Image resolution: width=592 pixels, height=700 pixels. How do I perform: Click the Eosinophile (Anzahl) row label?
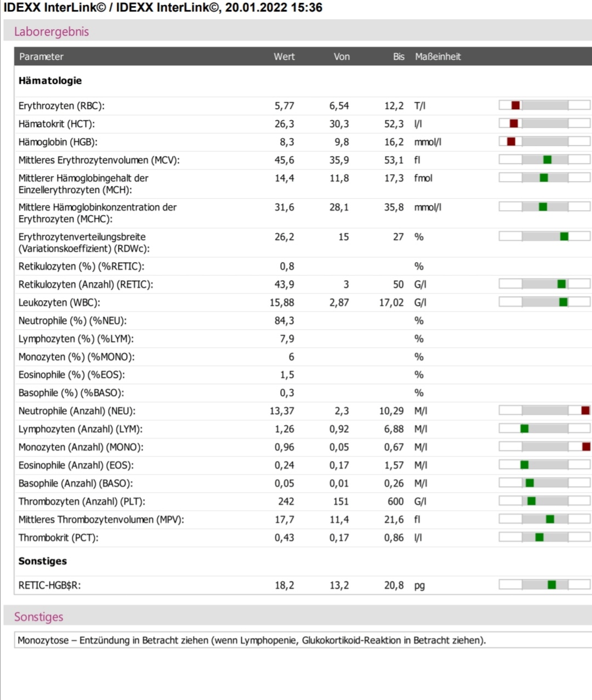(x=76, y=466)
